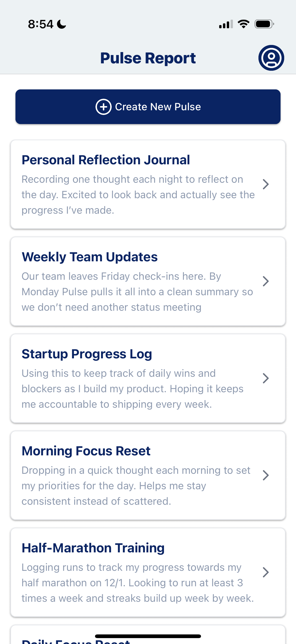Open Half-Marathon Training chevron arrow
This screenshot has width=296, height=644.
point(266,572)
